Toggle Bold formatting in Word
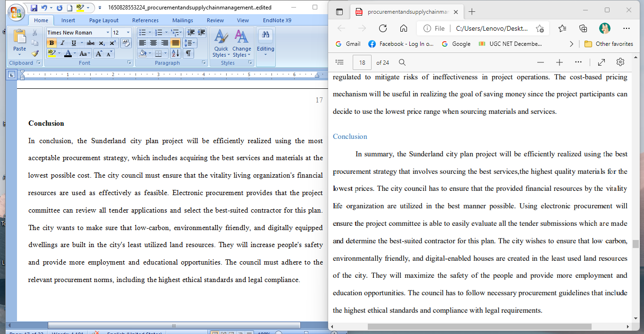Viewport: 644px width, 334px height. pyautogui.click(x=52, y=43)
